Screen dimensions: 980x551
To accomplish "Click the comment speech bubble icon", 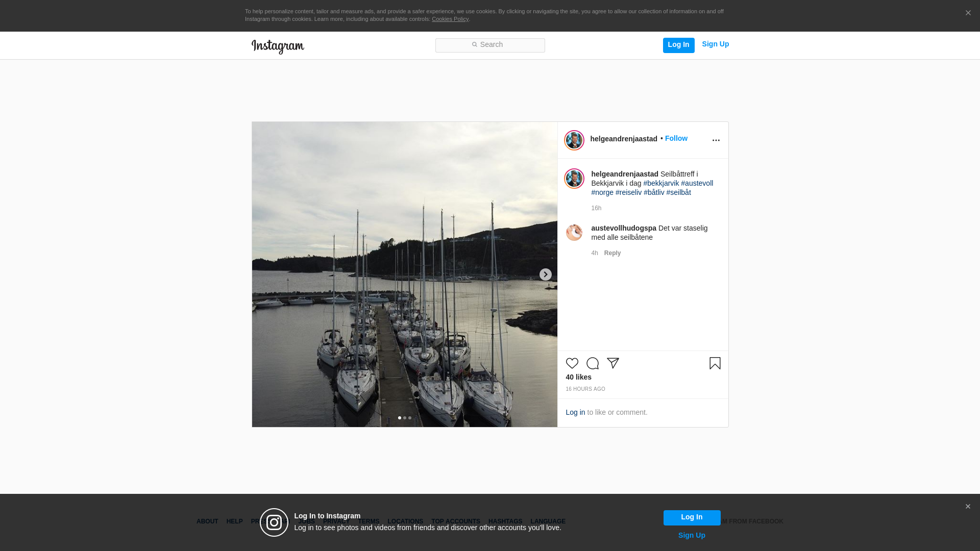I will 592,363.
